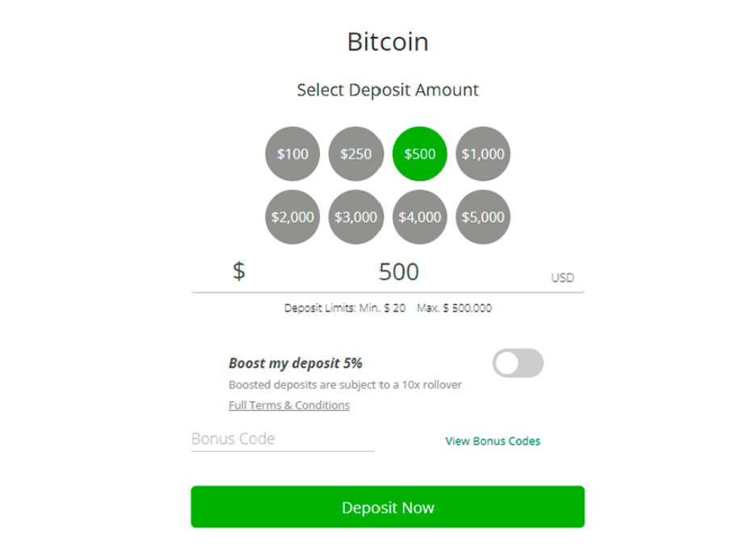
Task: Choose the $5,000 deposit option
Action: point(483,217)
